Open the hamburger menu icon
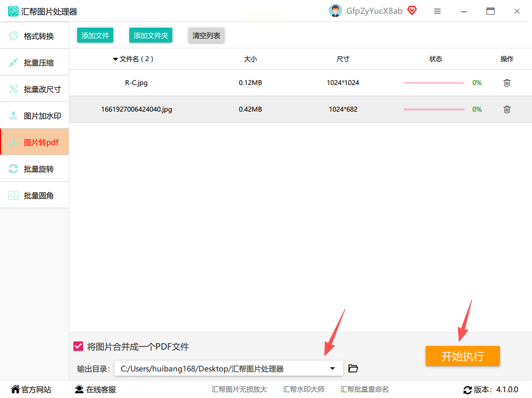 [x=437, y=11]
